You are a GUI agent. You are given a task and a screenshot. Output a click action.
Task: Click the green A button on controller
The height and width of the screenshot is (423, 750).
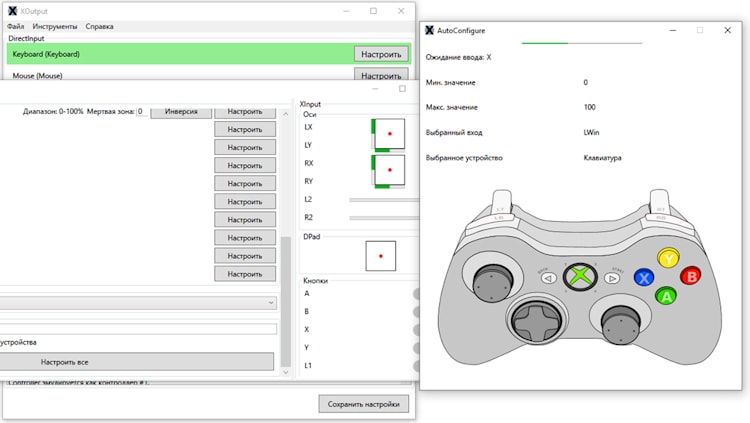(666, 296)
